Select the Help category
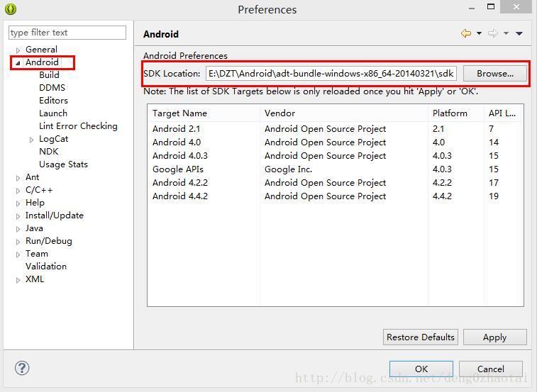The width and height of the screenshot is (537, 392). pos(35,203)
